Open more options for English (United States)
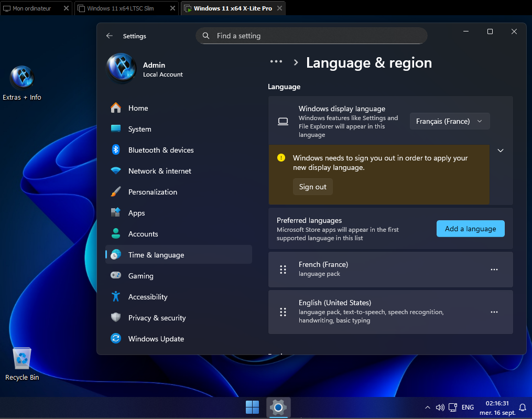Image resolution: width=532 pixels, height=419 pixels. pos(494,312)
